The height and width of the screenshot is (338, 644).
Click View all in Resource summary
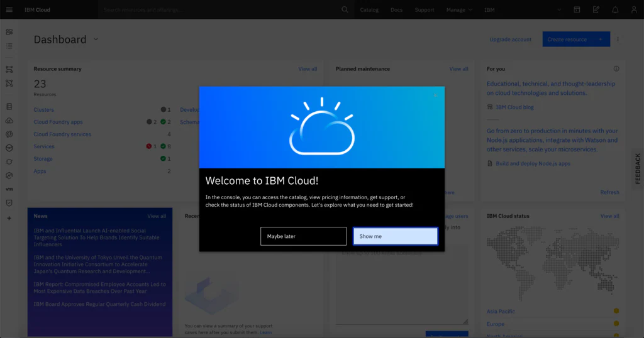pyautogui.click(x=308, y=69)
